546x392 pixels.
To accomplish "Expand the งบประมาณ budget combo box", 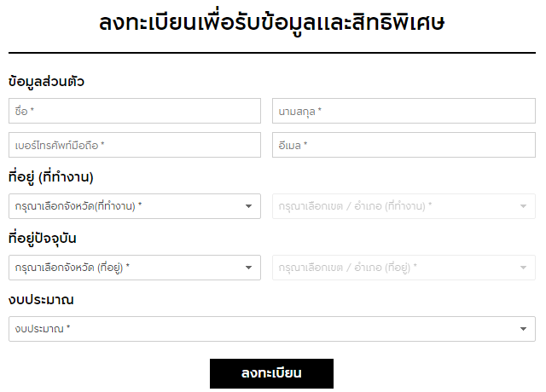I will (264, 329).
